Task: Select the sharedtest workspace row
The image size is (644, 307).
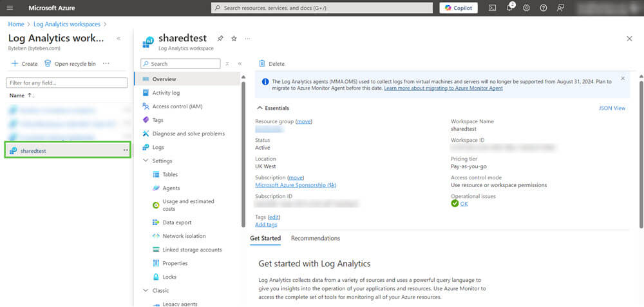Action: pyautogui.click(x=68, y=151)
